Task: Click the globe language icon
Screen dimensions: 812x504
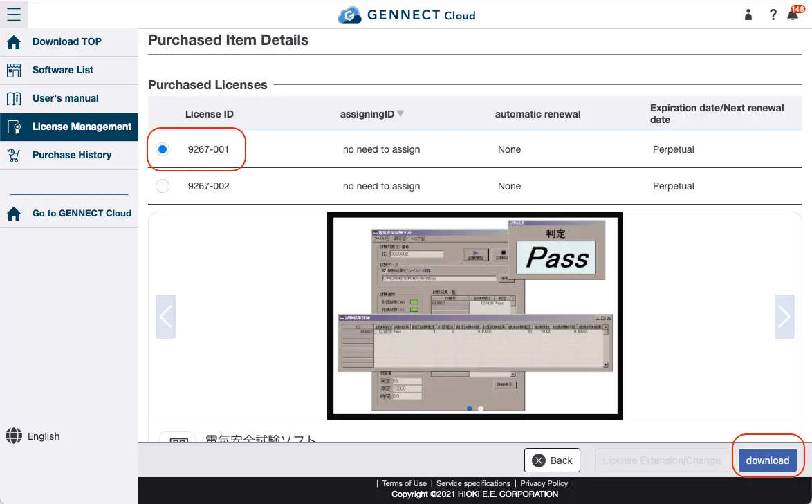Action: 14,436
